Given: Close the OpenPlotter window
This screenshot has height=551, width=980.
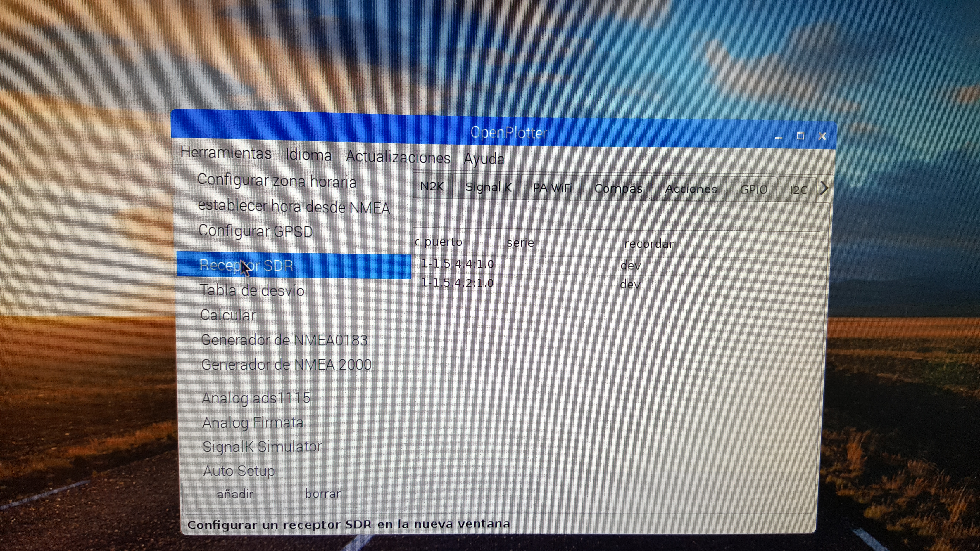Looking at the screenshot, I should [822, 136].
